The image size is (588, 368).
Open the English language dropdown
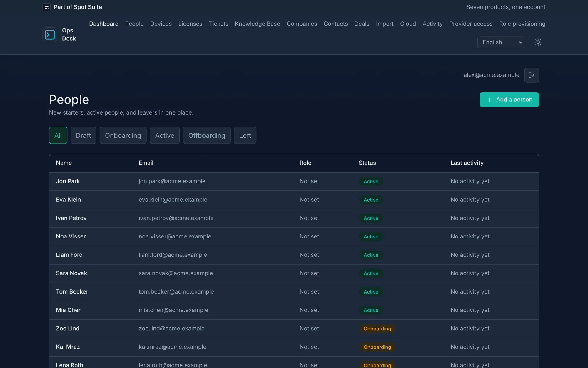point(501,42)
